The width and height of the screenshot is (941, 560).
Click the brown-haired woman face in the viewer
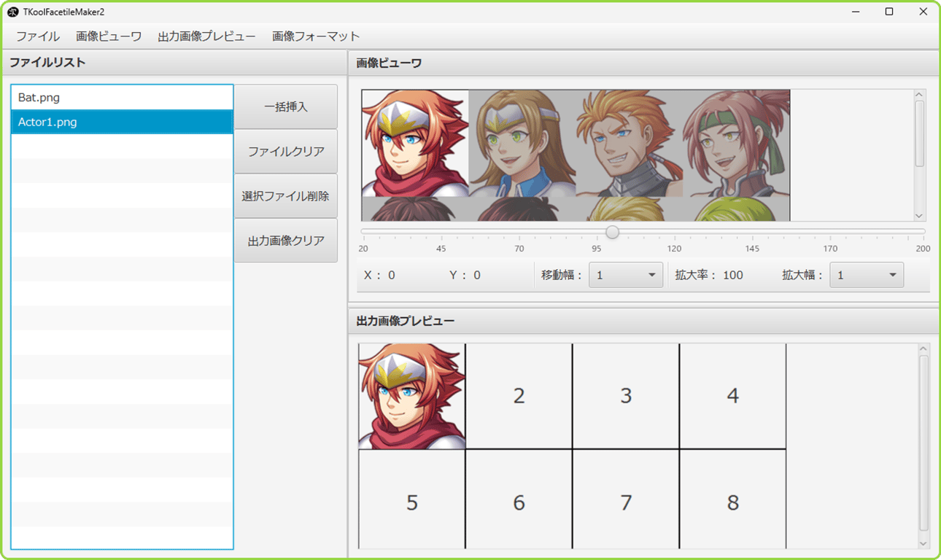point(522,143)
